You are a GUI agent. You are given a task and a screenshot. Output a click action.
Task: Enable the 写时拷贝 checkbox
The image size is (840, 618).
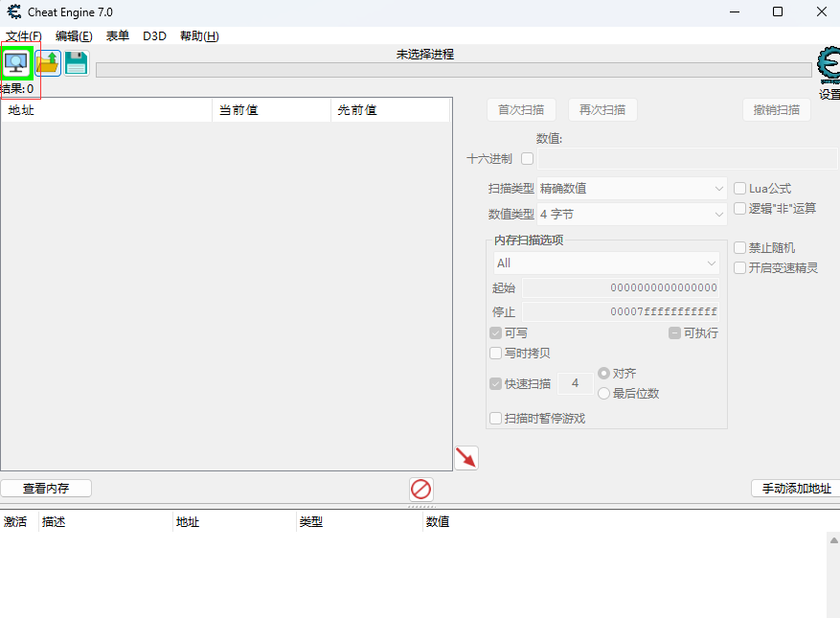[x=495, y=353]
